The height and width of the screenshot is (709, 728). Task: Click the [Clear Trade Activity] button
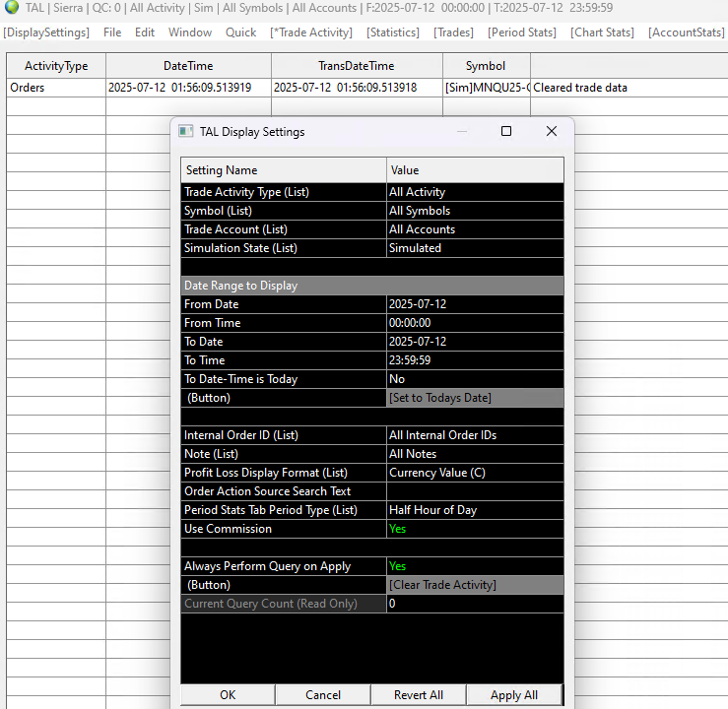[475, 585]
